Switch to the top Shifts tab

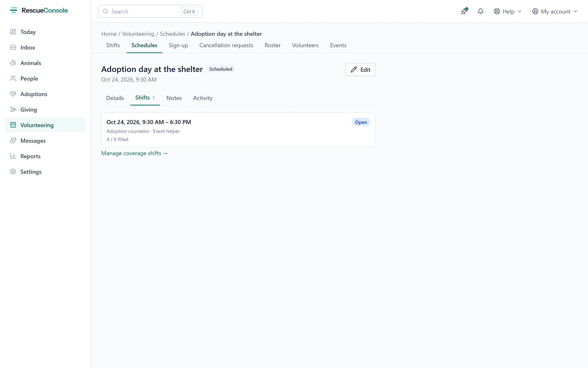pyautogui.click(x=113, y=45)
